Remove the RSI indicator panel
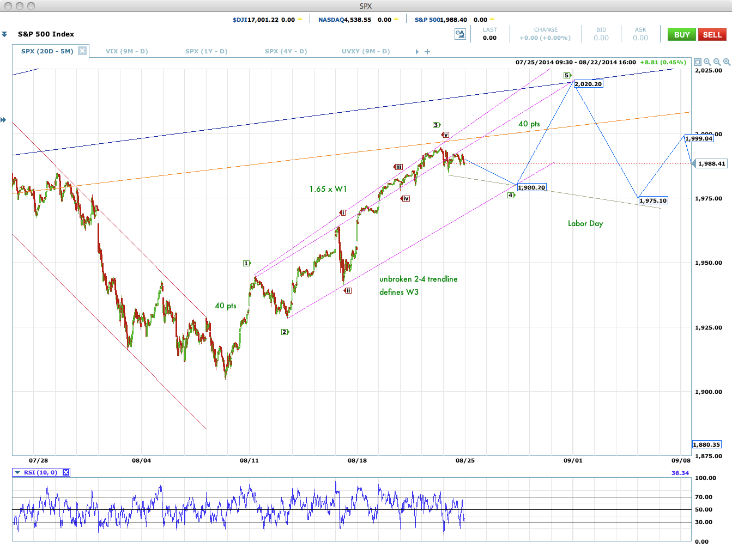Image resolution: width=732 pixels, height=560 pixels. [x=66, y=472]
